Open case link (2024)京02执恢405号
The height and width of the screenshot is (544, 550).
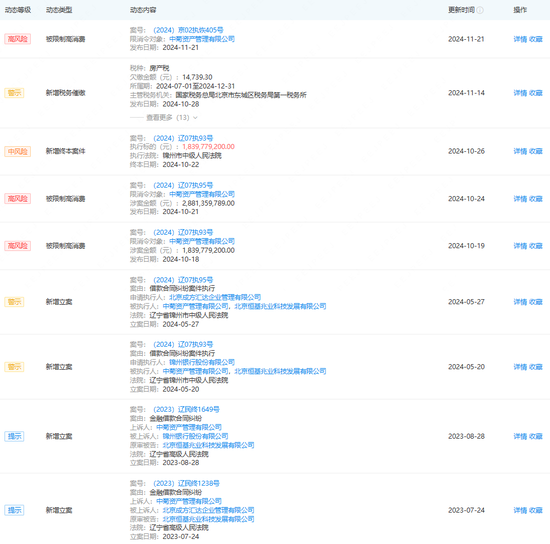coord(188,30)
